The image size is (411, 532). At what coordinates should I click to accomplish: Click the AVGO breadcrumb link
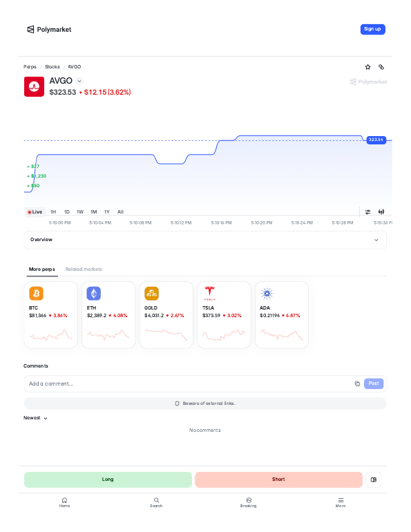[75, 67]
